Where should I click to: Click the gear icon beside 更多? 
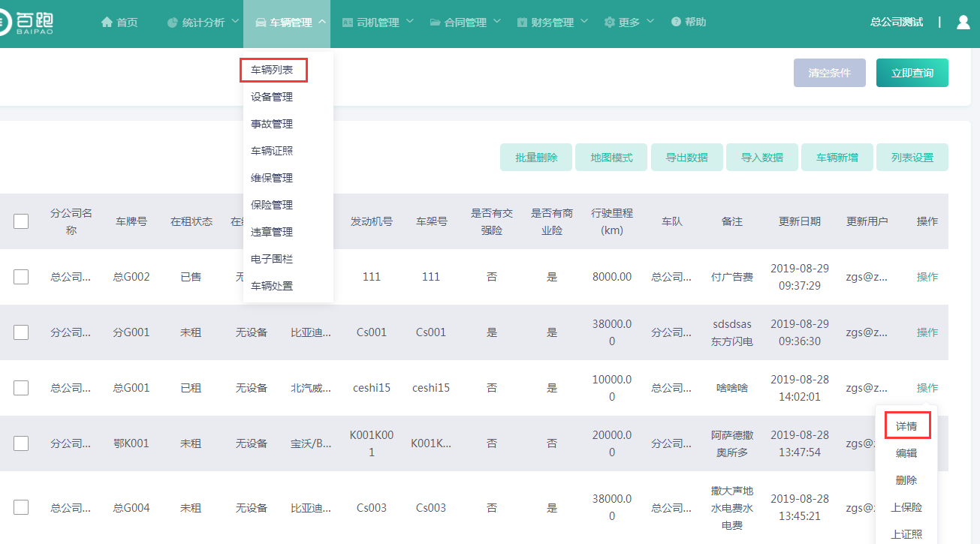point(609,23)
